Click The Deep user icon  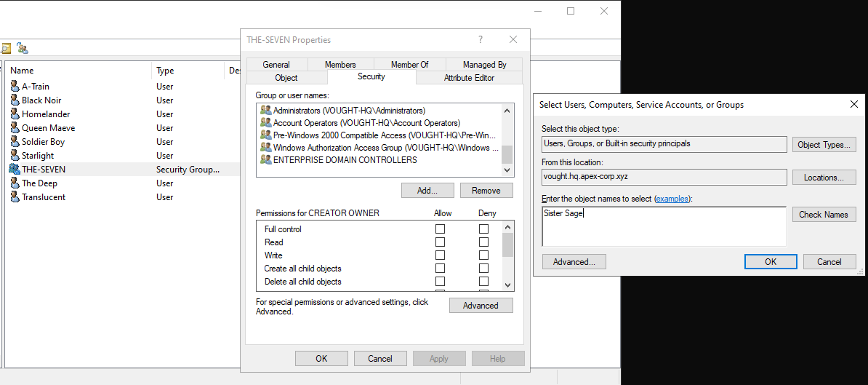tap(15, 183)
